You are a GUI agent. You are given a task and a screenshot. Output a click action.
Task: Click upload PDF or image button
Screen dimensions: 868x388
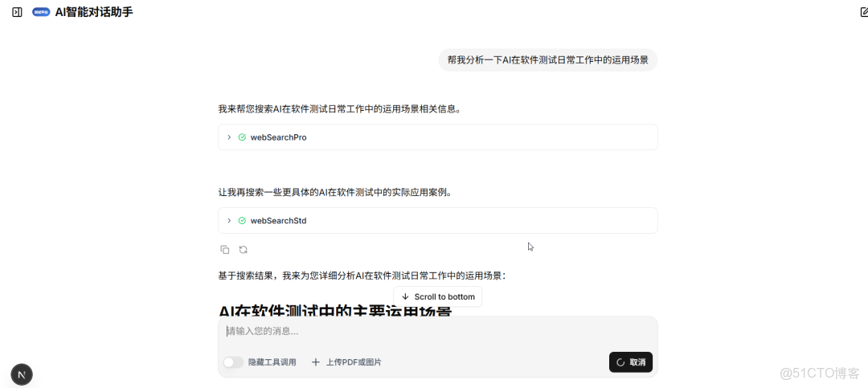coord(346,362)
